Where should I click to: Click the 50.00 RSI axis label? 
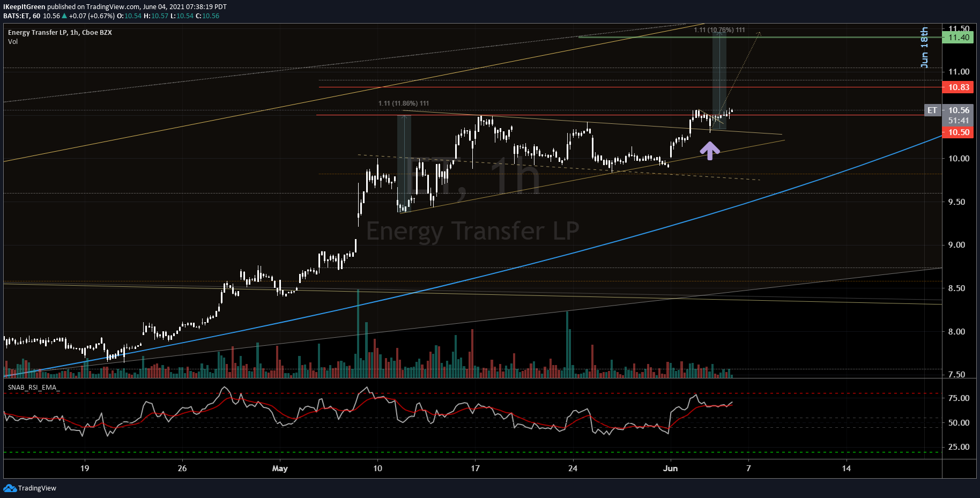959,423
